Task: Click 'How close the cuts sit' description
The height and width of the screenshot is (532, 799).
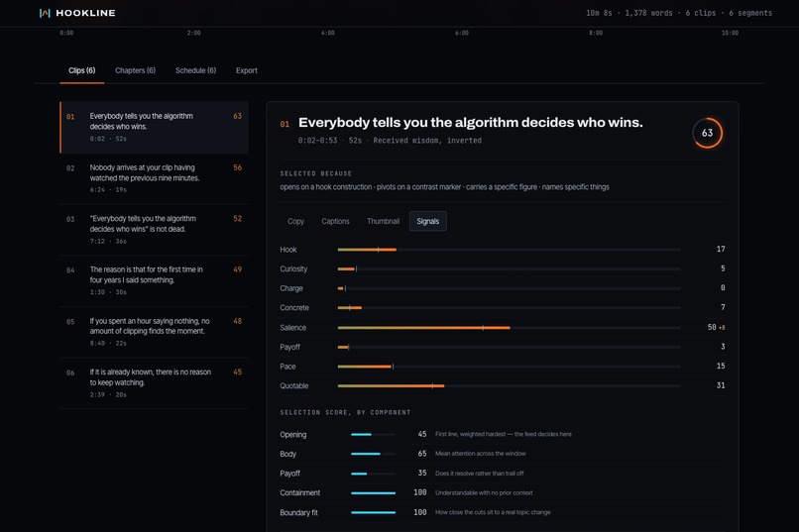Action: (x=493, y=512)
